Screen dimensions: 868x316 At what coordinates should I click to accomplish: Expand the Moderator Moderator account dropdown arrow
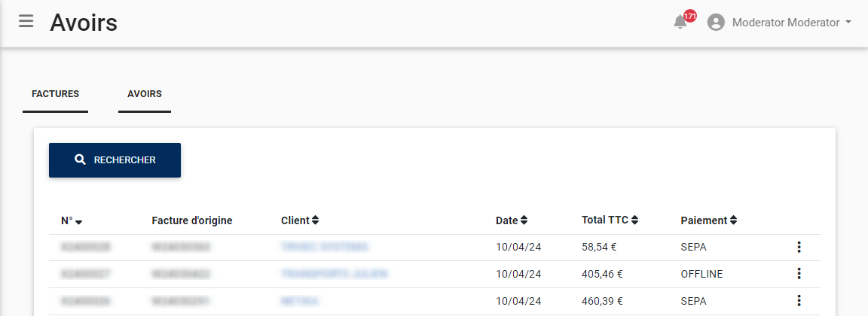point(848,23)
